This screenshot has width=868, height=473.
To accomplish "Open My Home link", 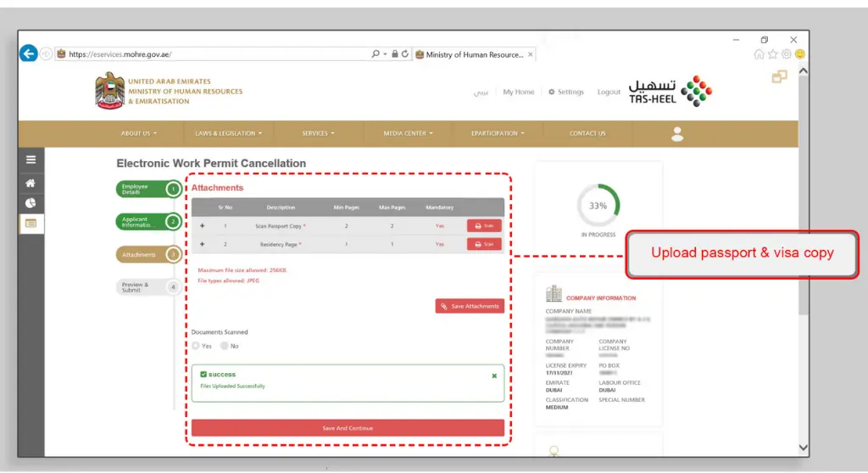I will click(x=519, y=92).
